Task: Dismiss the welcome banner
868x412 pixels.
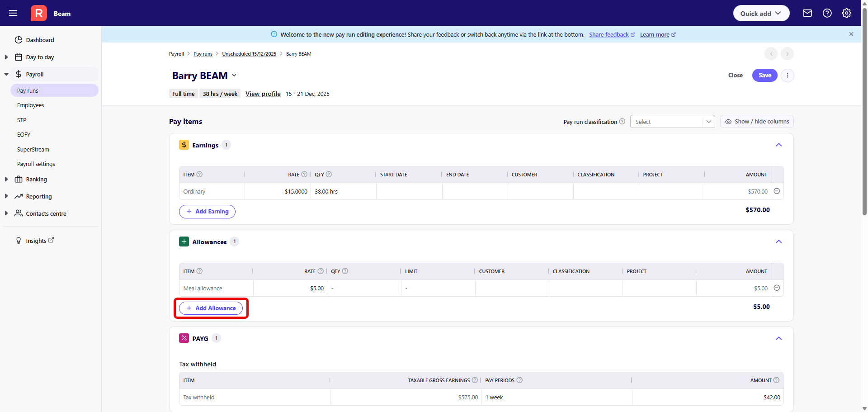Action: pyautogui.click(x=851, y=34)
